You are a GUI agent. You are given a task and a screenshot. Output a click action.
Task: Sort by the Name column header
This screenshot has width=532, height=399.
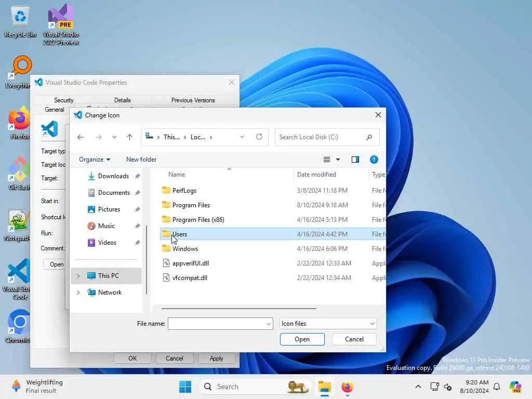click(177, 175)
